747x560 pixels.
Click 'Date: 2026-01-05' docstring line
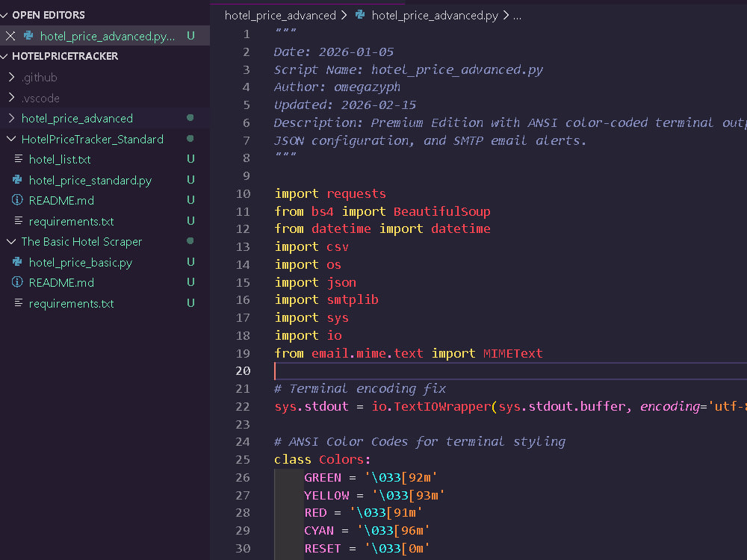pyautogui.click(x=334, y=52)
